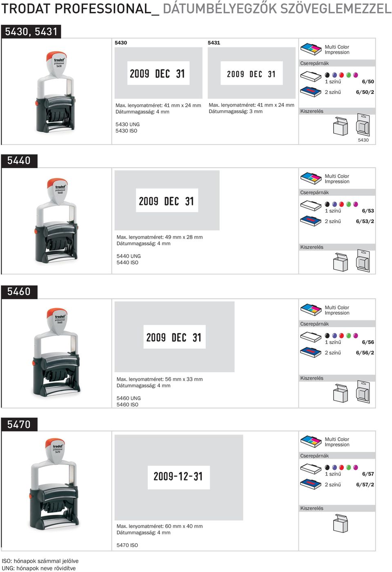Select the red ink color dot for 6/53

tap(341, 204)
